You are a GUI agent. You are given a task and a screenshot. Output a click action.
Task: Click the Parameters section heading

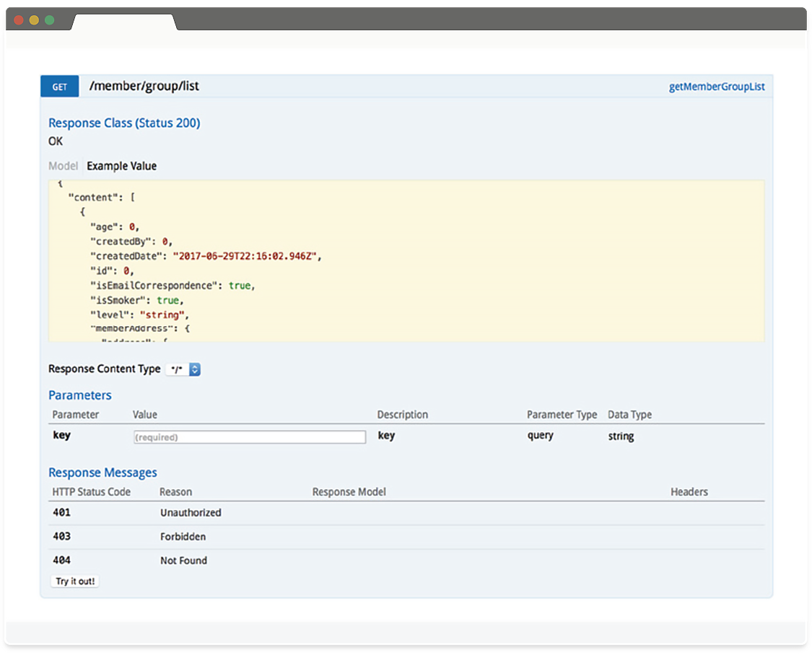80,395
